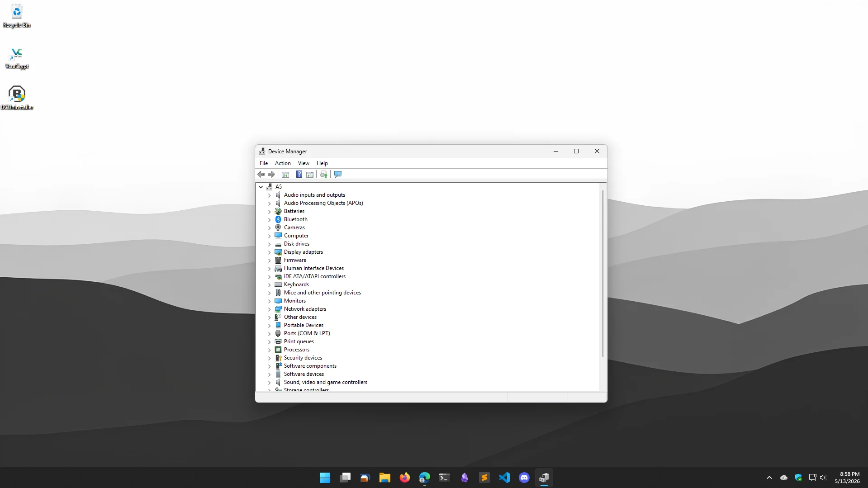This screenshot has width=868, height=488.
Task: Select Mice and other pointing devices label
Action: pos(323,293)
